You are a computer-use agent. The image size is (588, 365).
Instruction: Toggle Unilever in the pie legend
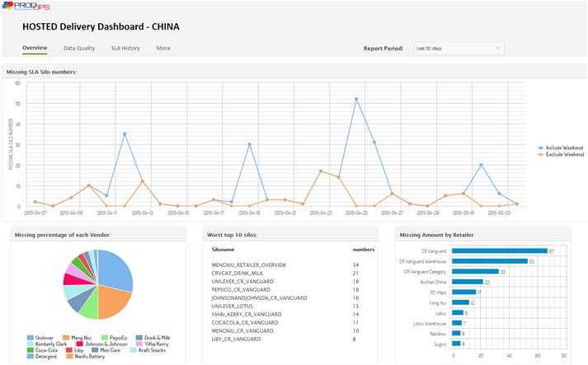[x=40, y=338]
